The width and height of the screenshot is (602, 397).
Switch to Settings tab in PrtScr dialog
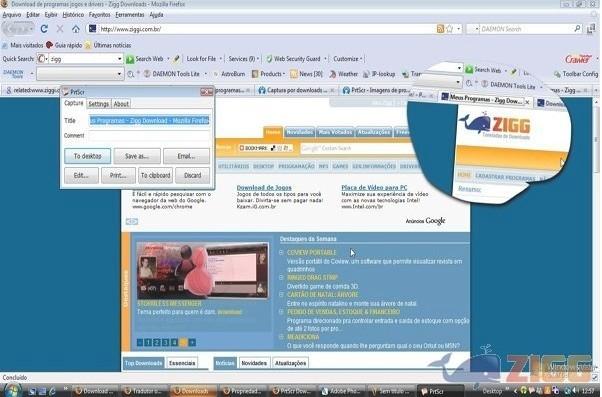[x=99, y=104]
